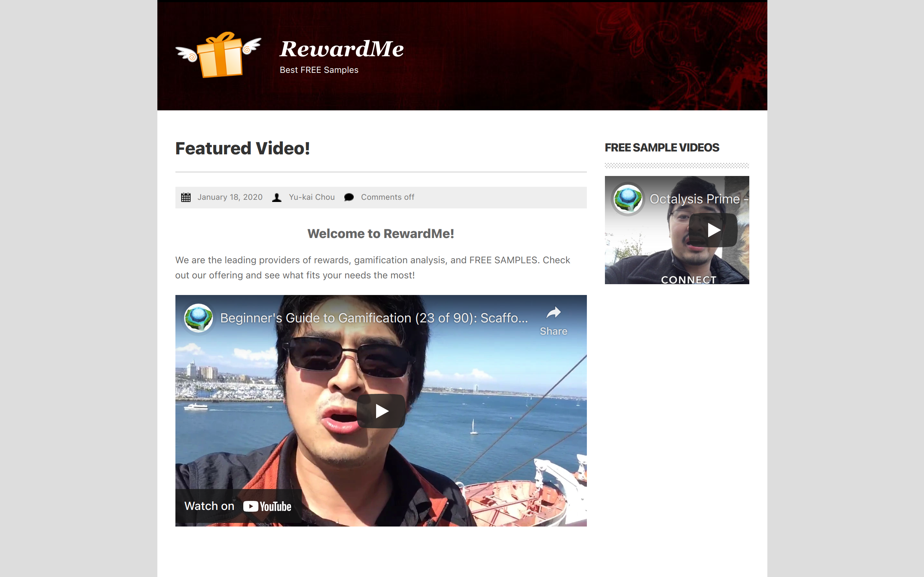Open the RewardMe site title link
Screen dimensions: 924x577
tap(342, 49)
